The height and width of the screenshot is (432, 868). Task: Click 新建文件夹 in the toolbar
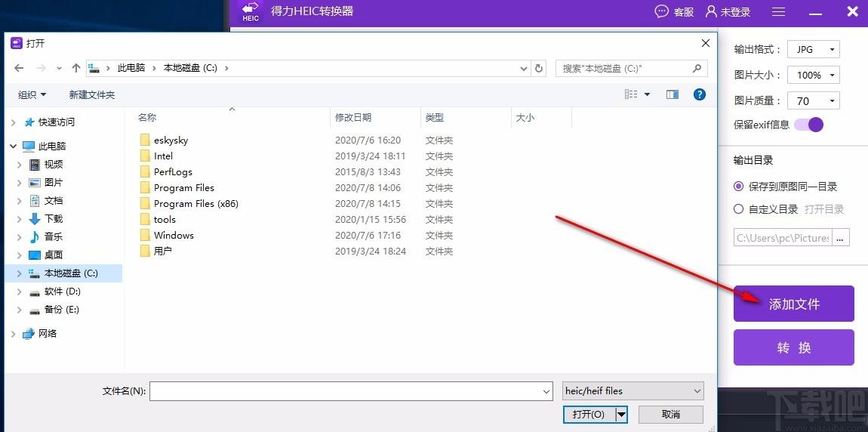click(x=92, y=95)
